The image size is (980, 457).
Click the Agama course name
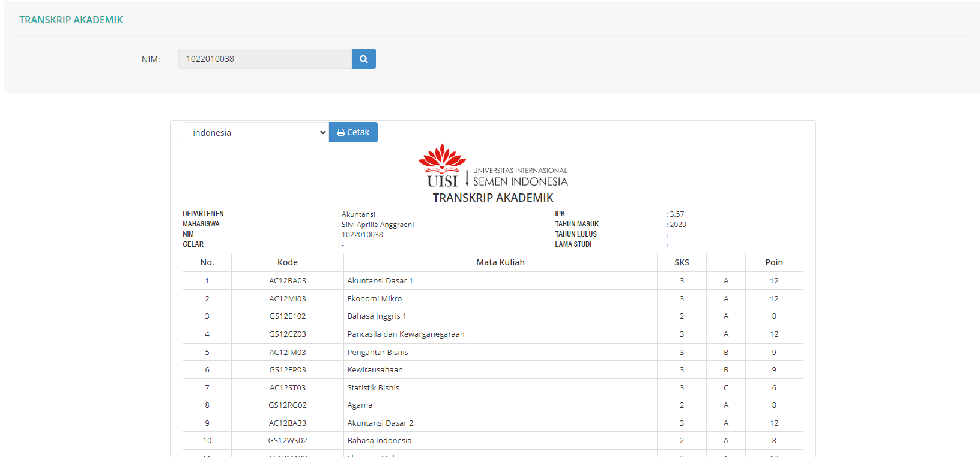pos(360,405)
